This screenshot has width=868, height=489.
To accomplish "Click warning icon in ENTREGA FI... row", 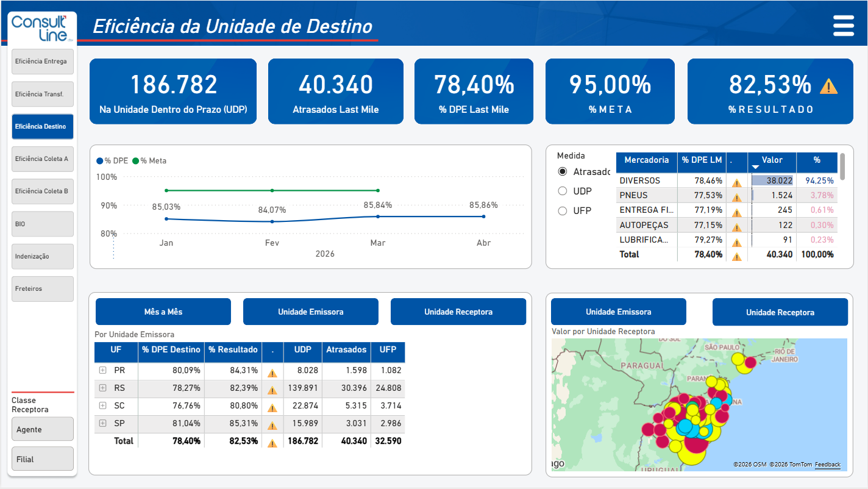I will 737,212.
